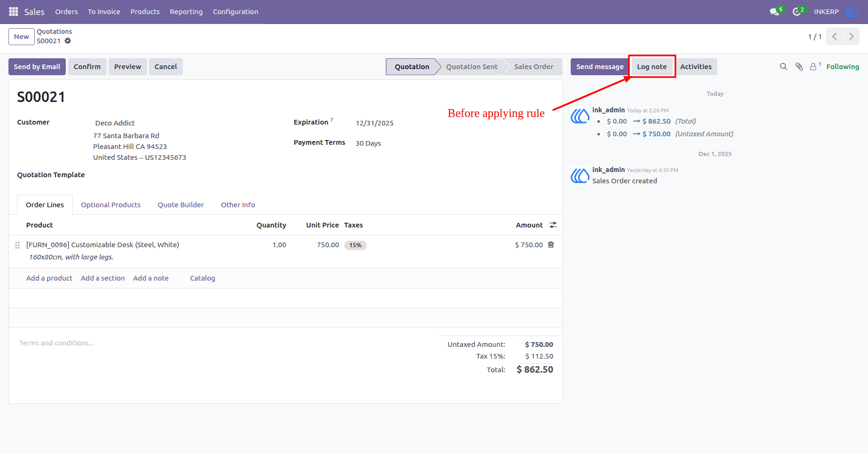Click the gear icon next to S00021
This screenshot has width=868, height=454.
pos(68,41)
